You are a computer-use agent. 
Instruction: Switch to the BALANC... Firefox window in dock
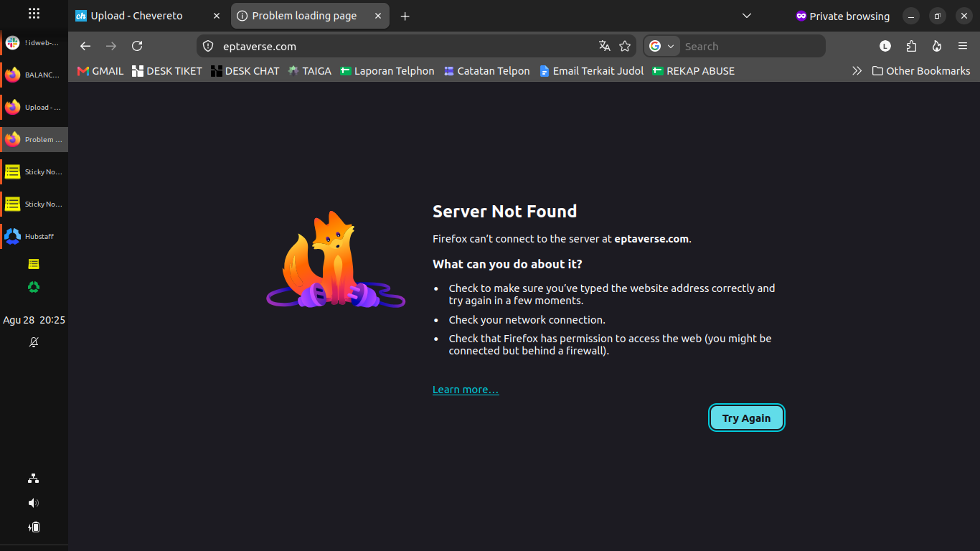[34, 75]
